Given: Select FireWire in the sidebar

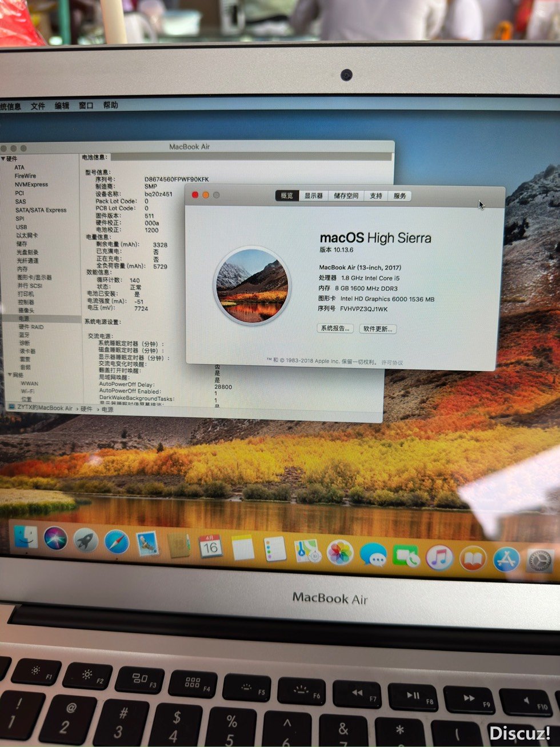Looking at the screenshot, I should [x=25, y=176].
